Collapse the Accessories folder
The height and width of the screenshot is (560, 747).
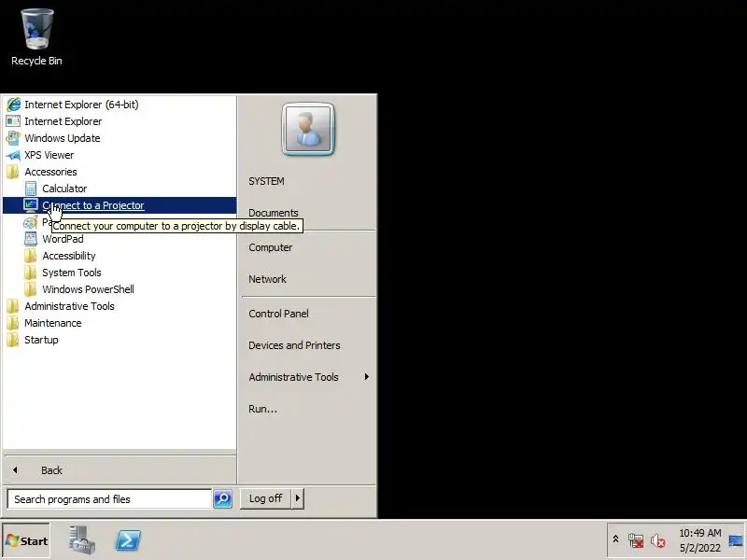[120, 172]
